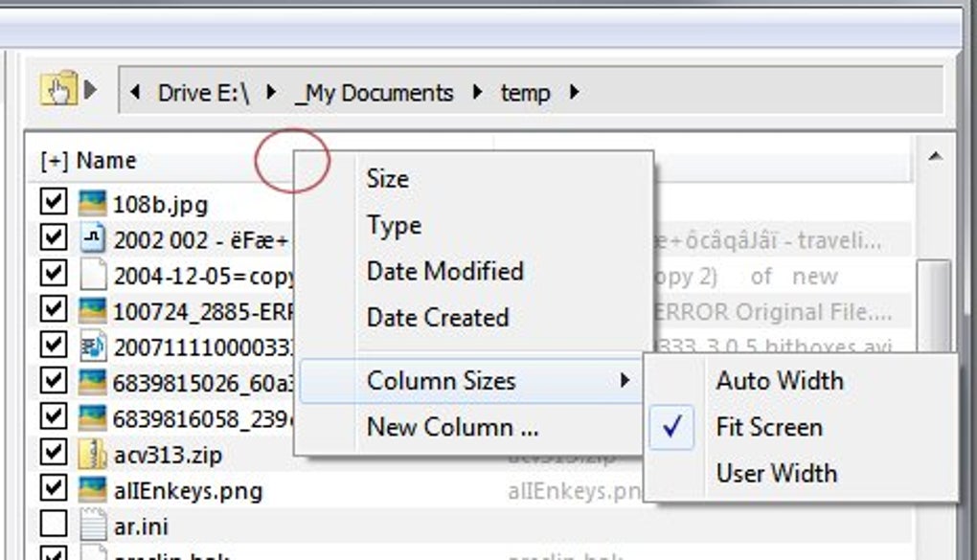Expand the arrow after _My Documents
The width and height of the screenshot is (977, 560).
pyautogui.click(x=477, y=92)
